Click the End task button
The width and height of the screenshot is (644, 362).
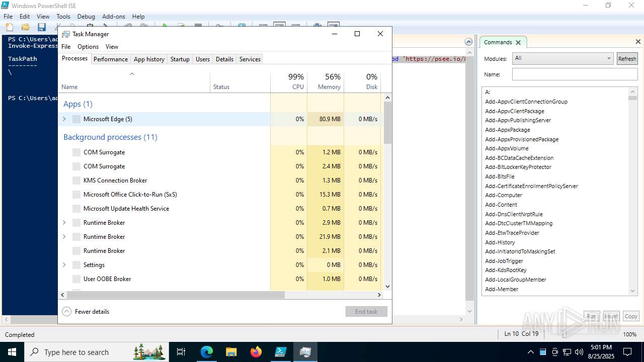366,312
